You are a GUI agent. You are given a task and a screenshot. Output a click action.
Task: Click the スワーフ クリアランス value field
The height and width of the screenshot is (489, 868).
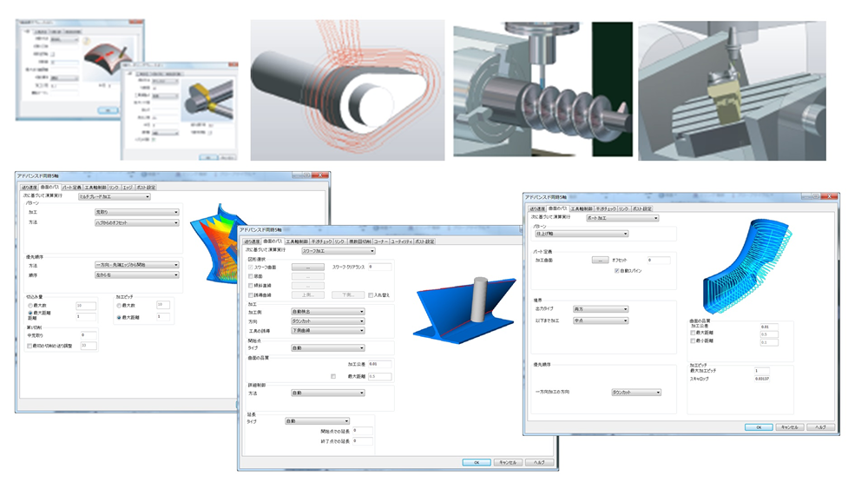click(380, 268)
